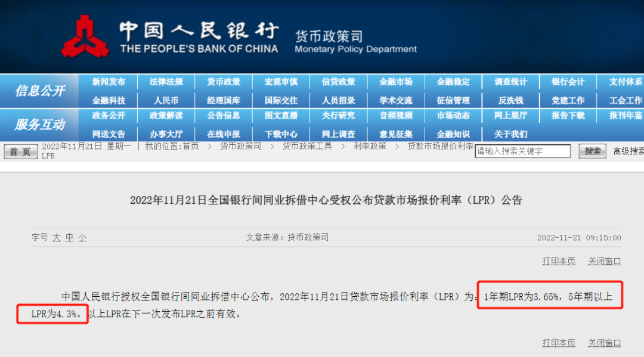Open 工会工作 menu item
Image resolution: width=644 pixels, height=357 pixels.
pos(626,101)
